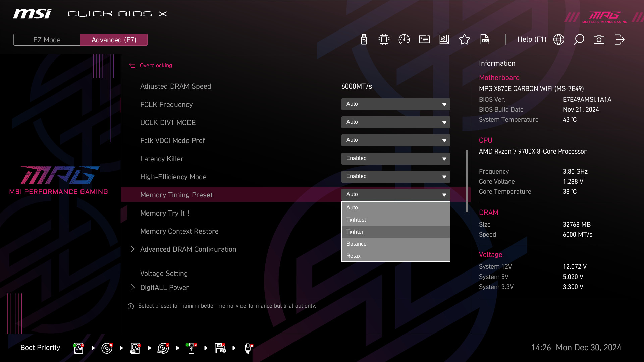Viewport: 644px width, 362px height.
Task: Open the settings book gear icon
Action: pyautogui.click(x=444, y=40)
